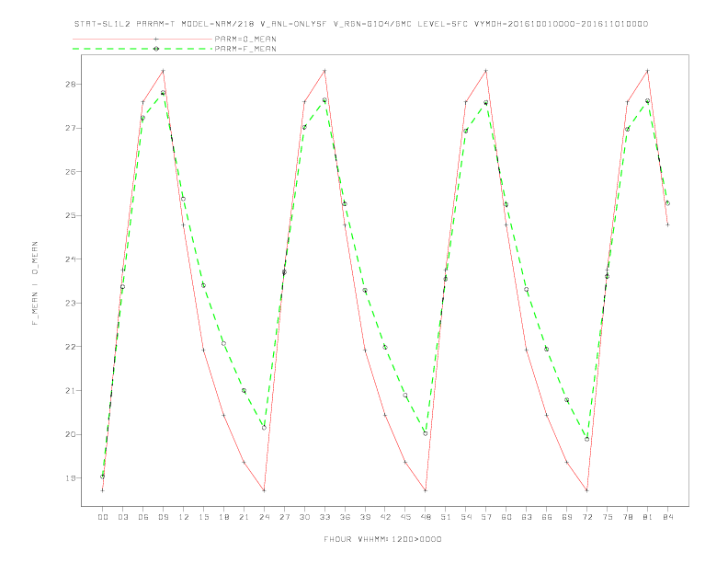Click x-axis forecast hour label 45

pos(405,517)
